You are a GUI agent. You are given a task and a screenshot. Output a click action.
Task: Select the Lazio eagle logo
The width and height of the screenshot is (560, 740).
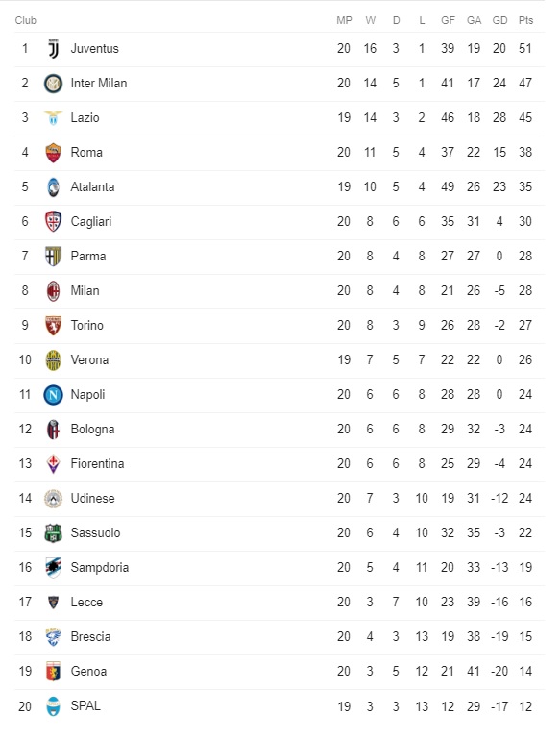click(x=54, y=118)
